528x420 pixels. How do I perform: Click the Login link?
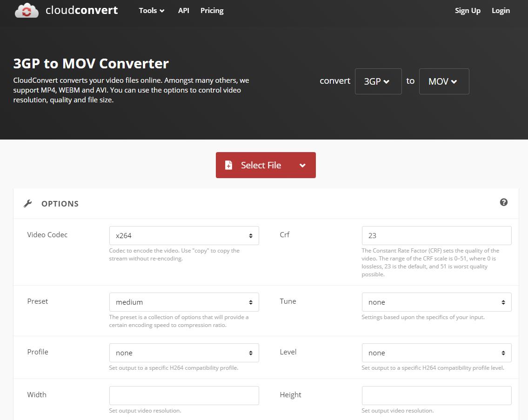(501, 10)
